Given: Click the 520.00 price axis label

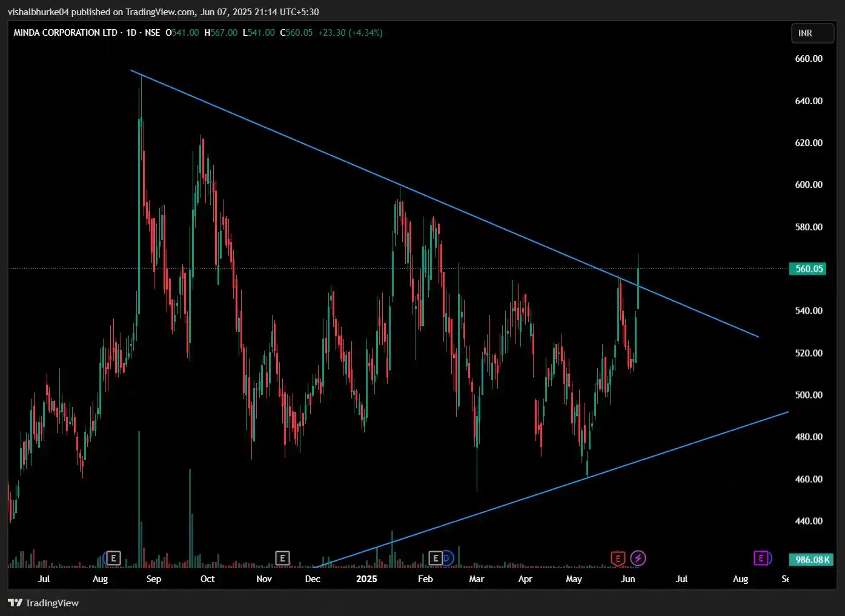Looking at the screenshot, I should click(809, 353).
